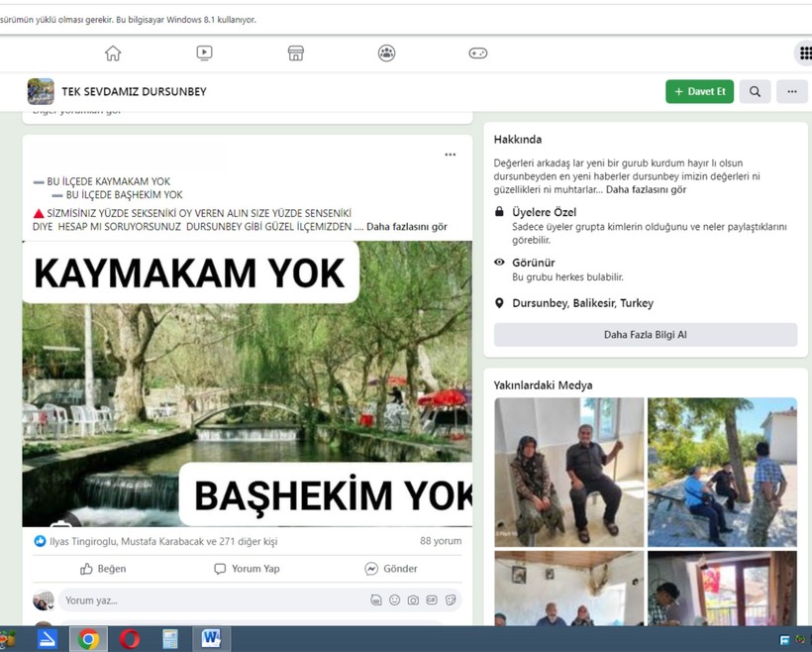Click the Yakınlardaki Medya heading

[x=543, y=385]
